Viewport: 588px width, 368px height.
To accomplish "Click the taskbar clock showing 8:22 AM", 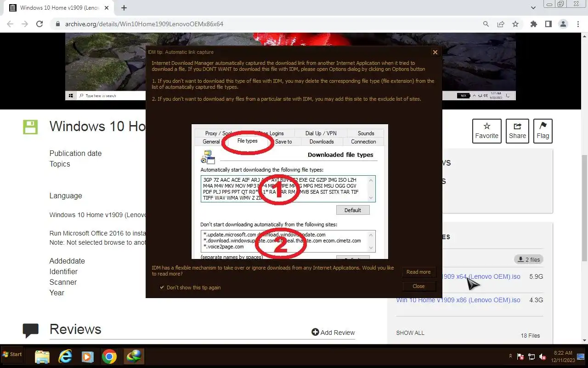I will (x=563, y=356).
